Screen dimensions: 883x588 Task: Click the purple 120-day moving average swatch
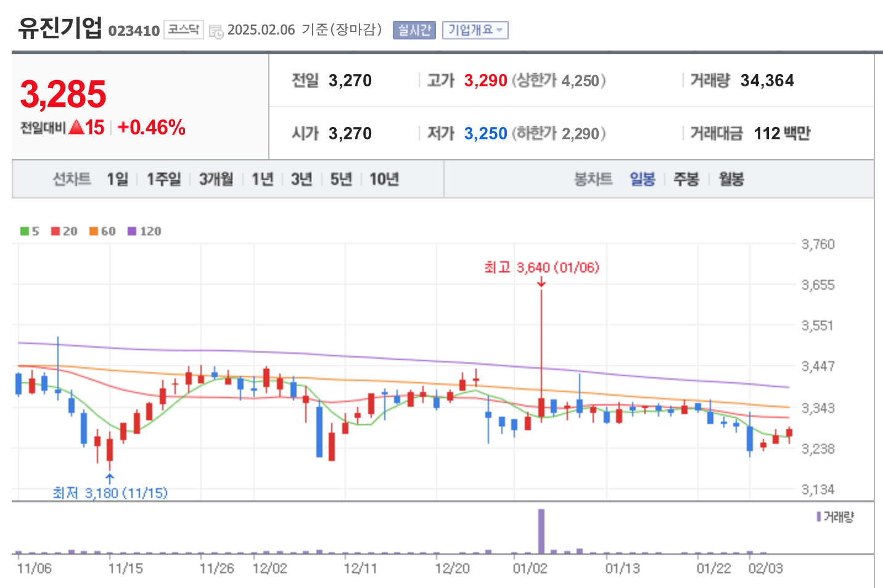click(x=132, y=231)
